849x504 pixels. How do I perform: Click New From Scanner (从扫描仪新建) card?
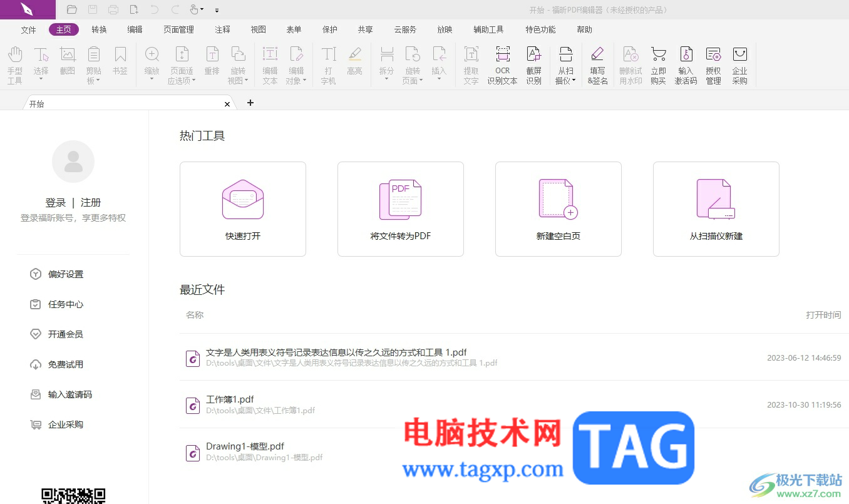pos(716,209)
